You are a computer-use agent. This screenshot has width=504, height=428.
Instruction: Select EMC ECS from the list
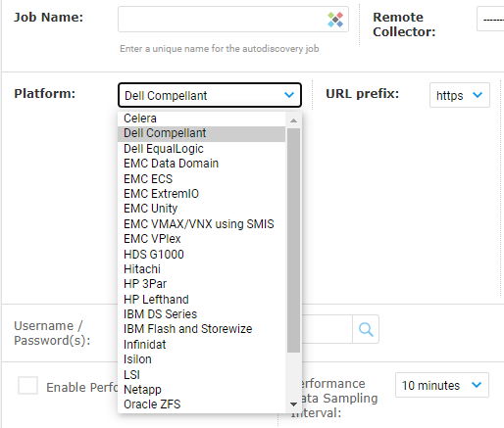(x=202, y=178)
